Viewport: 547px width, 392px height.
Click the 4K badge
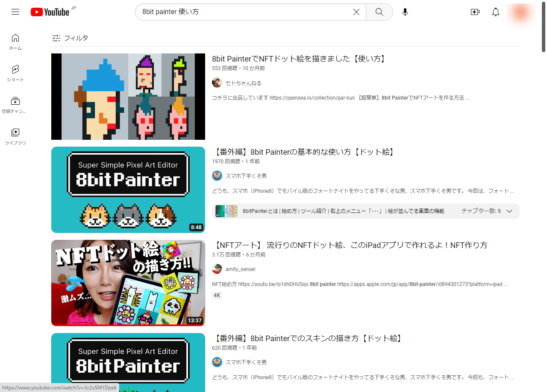217,295
